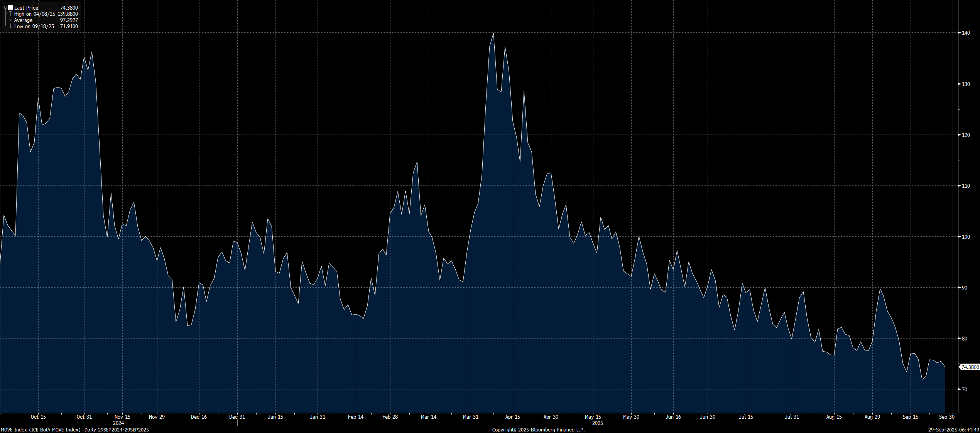Click the MOVE Index title in footer
Screen dimensions: 980x433
[41, 430]
